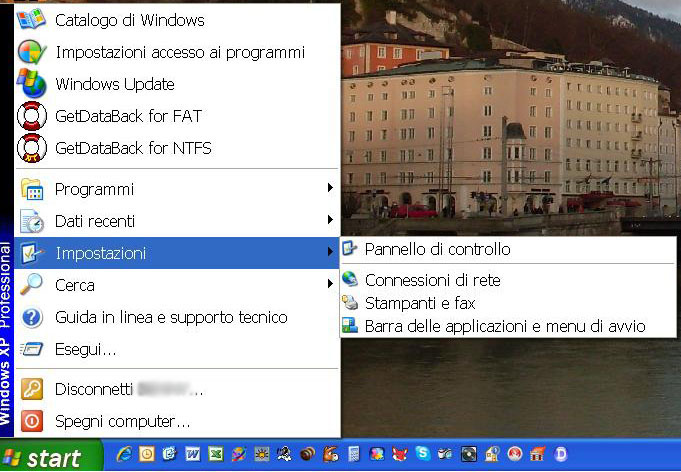Expand the Cerca arrow

pos(330,284)
